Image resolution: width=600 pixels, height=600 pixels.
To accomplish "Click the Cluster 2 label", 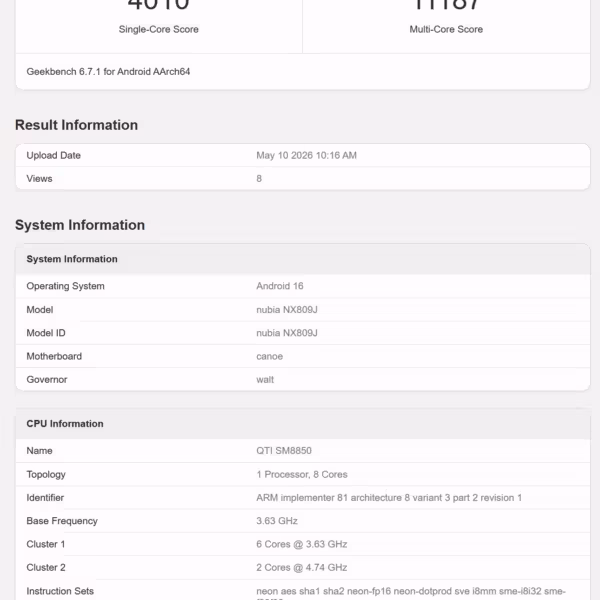I will point(46,567).
